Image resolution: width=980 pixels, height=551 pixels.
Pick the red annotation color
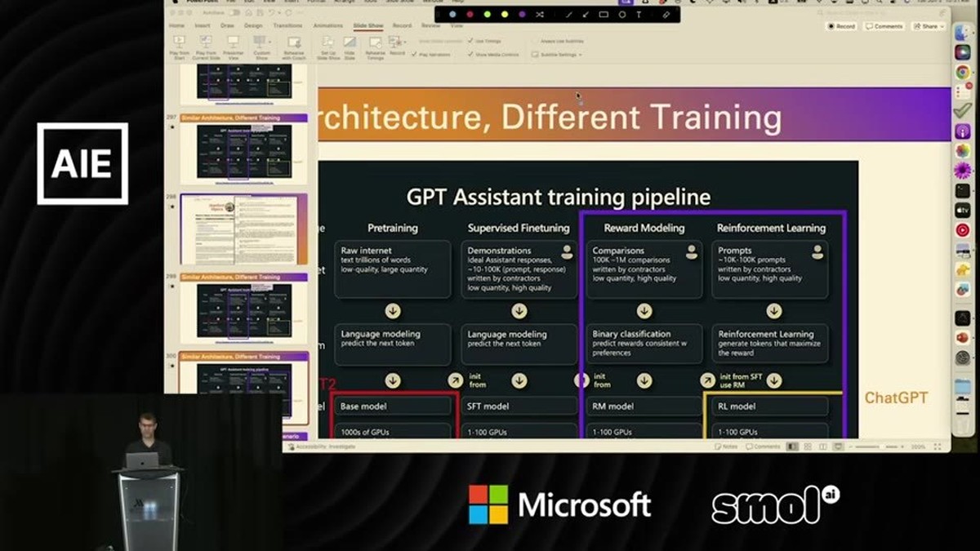coord(470,14)
